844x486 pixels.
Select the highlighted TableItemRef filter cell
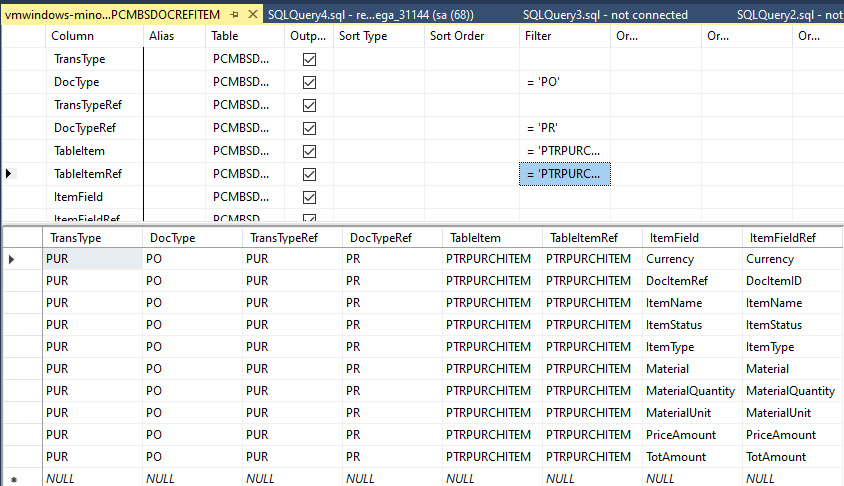point(564,174)
